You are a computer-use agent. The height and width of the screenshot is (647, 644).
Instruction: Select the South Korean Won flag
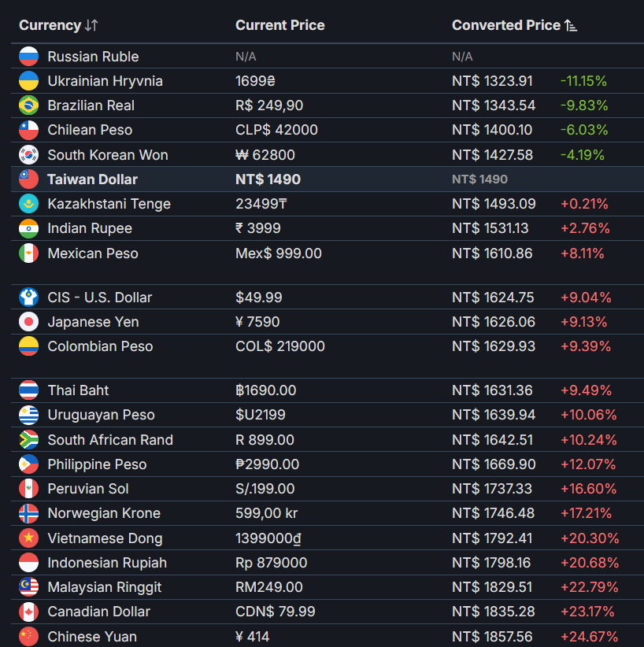coord(29,155)
